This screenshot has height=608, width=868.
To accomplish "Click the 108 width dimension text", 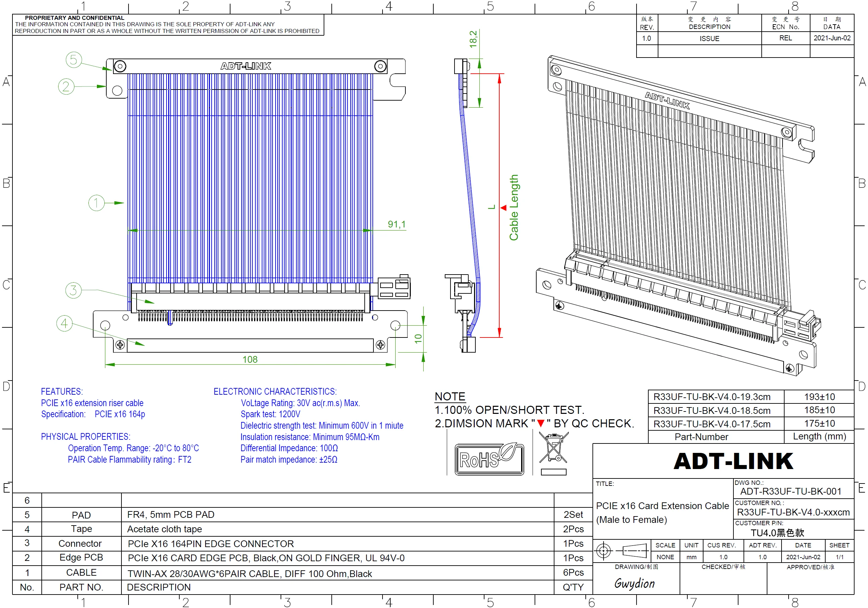I will click(x=250, y=359).
